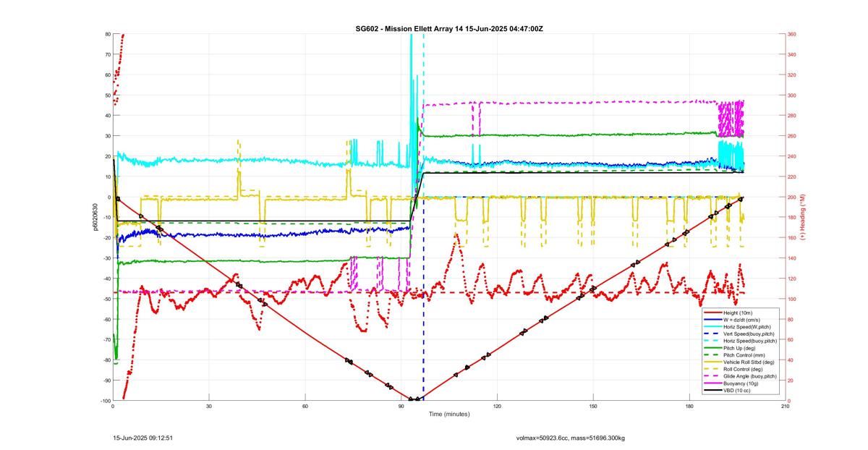This screenshot has height=450, width=868.
Task: Click the 20 tick on the heading axis
Action: [791, 381]
